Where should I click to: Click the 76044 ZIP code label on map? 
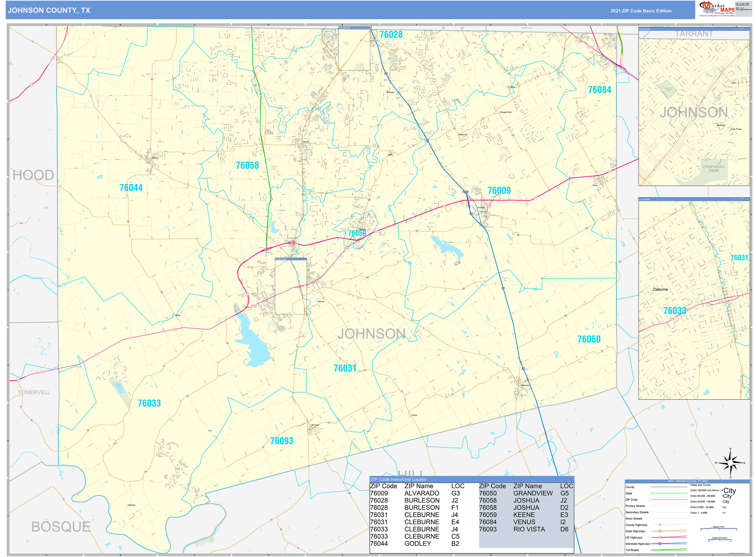(131, 188)
